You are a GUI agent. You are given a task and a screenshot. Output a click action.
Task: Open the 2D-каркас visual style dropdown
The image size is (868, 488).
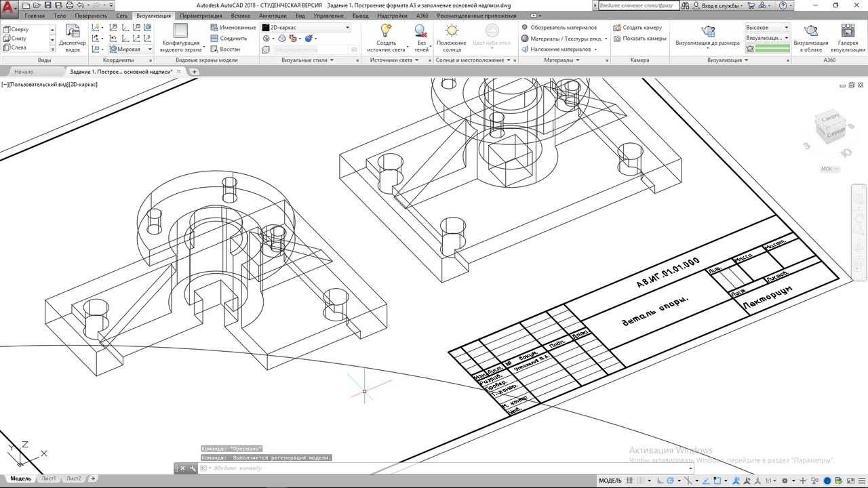(x=348, y=28)
